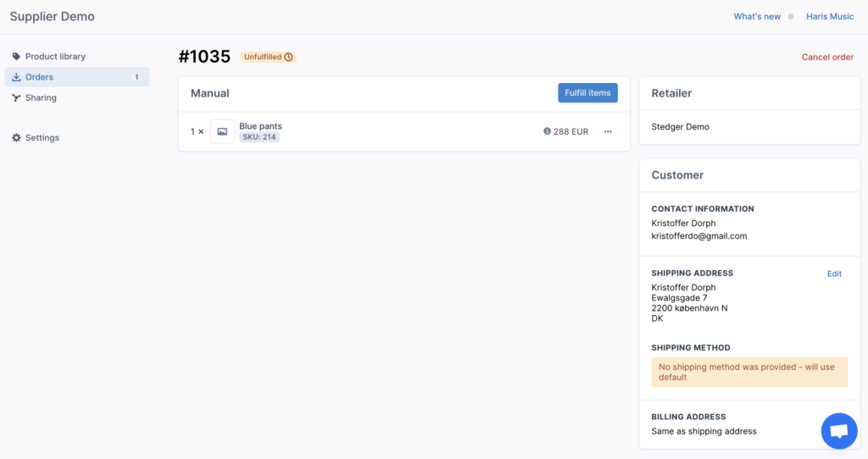This screenshot has height=459, width=868.
Task: Click the Fulfill items button
Action: click(588, 93)
